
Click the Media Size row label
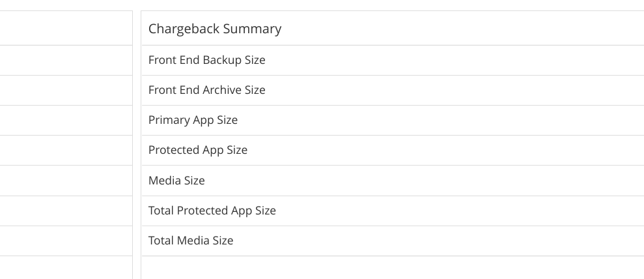176,181
